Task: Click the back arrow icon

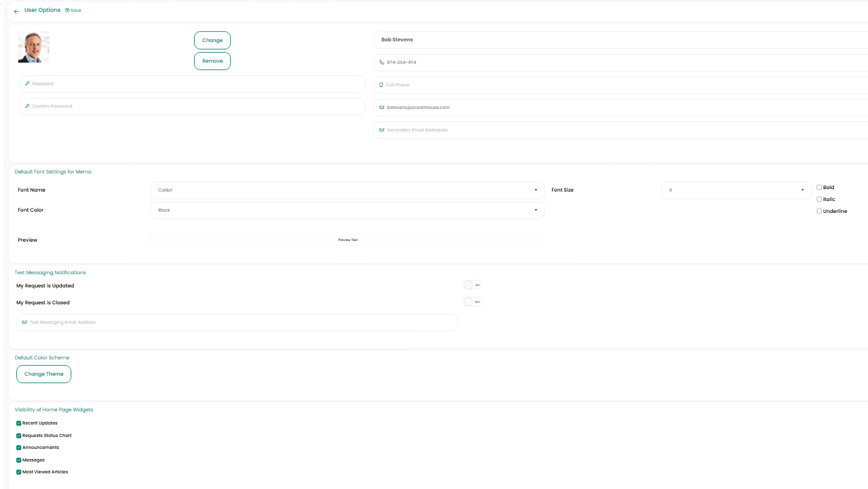Action: [x=16, y=11]
